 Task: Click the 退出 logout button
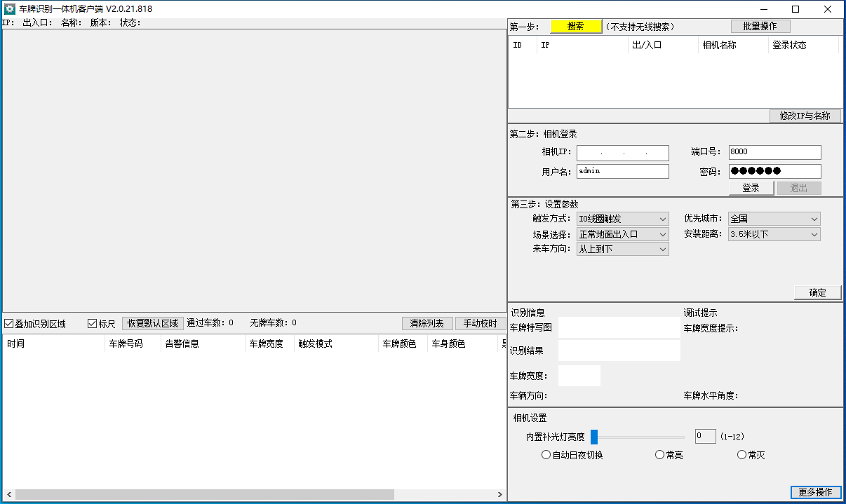pyautogui.click(x=799, y=188)
